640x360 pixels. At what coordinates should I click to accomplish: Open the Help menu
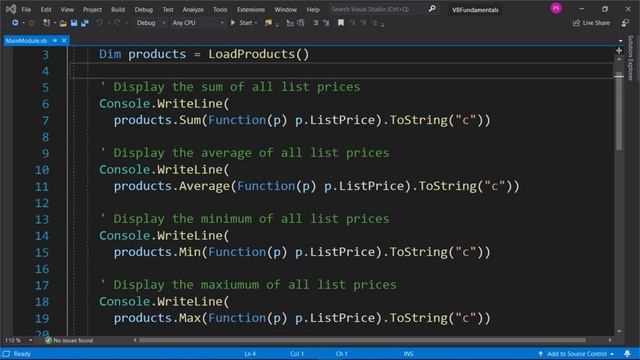[x=313, y=9]
